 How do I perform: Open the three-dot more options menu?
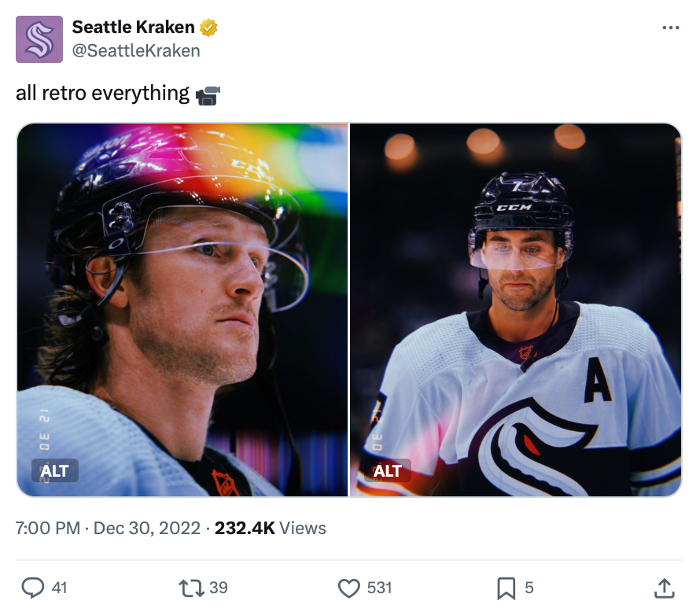pos(671,28)
